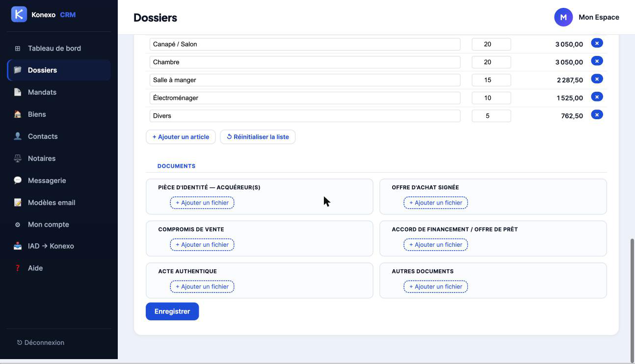The image size is (635, 364).
Task: Open Aide help page
Action: click(59, 268)
